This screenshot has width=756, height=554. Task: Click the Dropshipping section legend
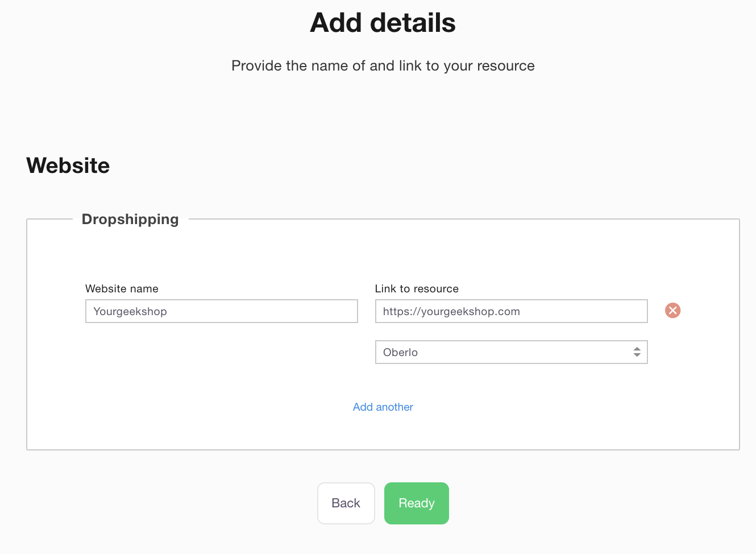click(x=130, y=219)
